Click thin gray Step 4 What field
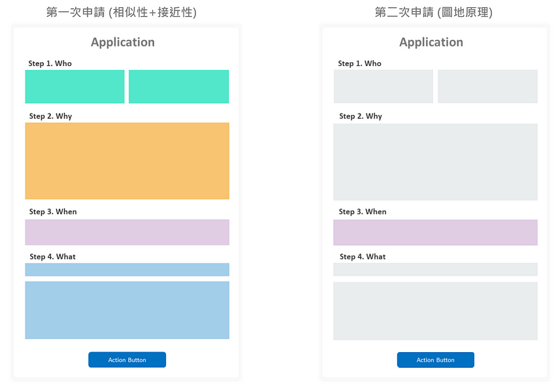 pyautogui.click(x=435, y=269)
